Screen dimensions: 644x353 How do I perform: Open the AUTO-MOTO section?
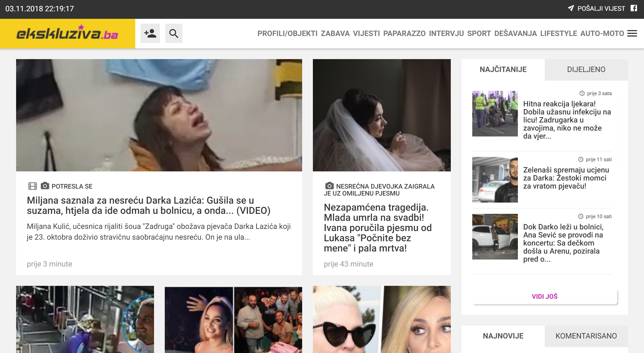602,33
